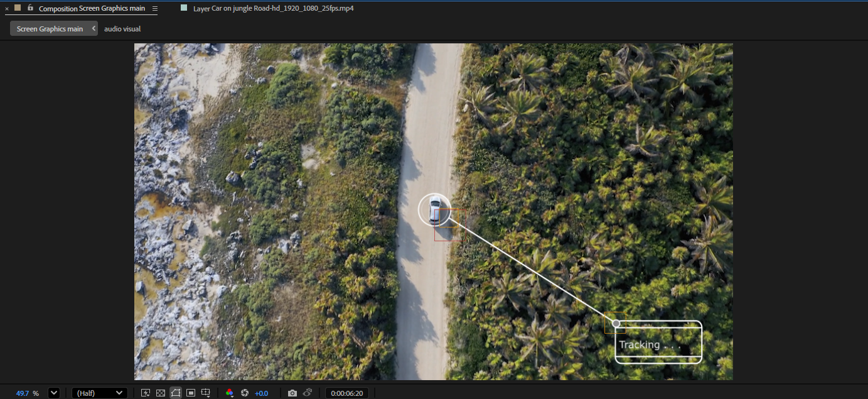Open the Composition panel menu
868x399 pixels.
coord(155,9)
